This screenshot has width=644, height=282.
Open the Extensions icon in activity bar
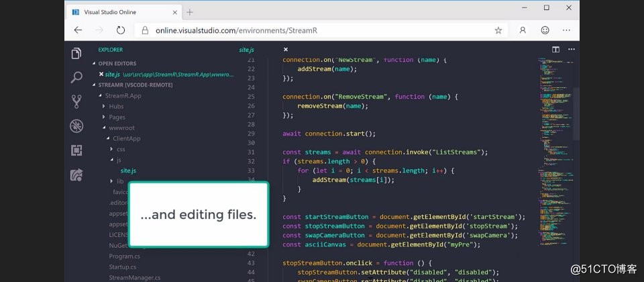tap(76, 150)
